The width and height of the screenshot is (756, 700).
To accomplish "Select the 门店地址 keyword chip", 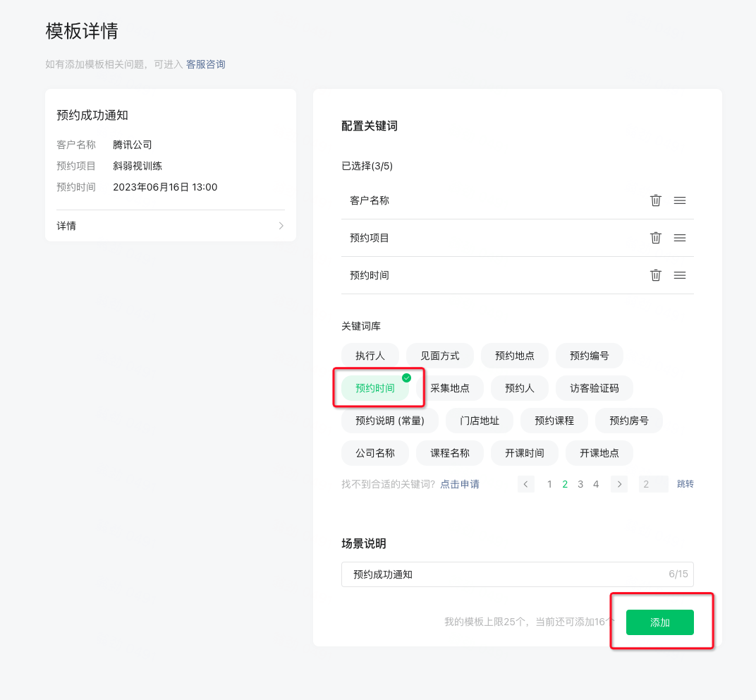I will pyautogui.click(x=480, y=421).
